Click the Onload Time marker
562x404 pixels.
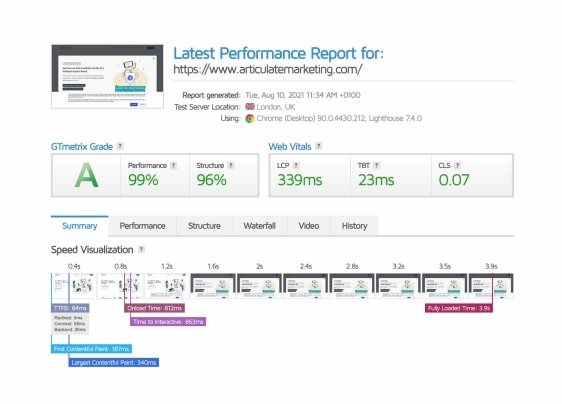[x=154, y=308]
